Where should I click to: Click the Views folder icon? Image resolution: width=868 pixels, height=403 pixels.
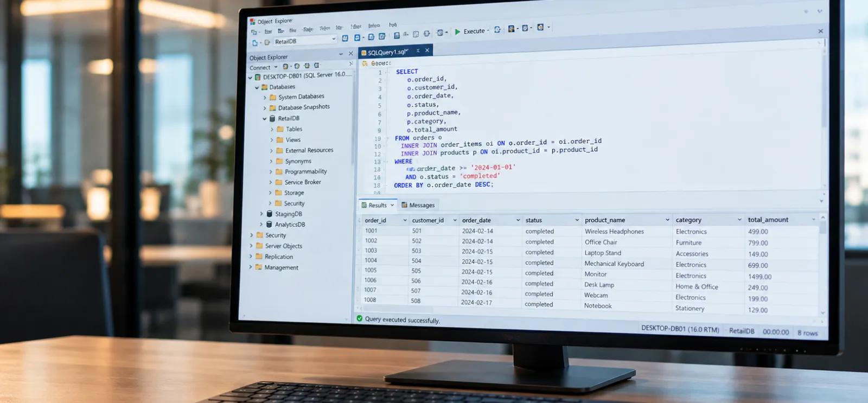[279, 139]
